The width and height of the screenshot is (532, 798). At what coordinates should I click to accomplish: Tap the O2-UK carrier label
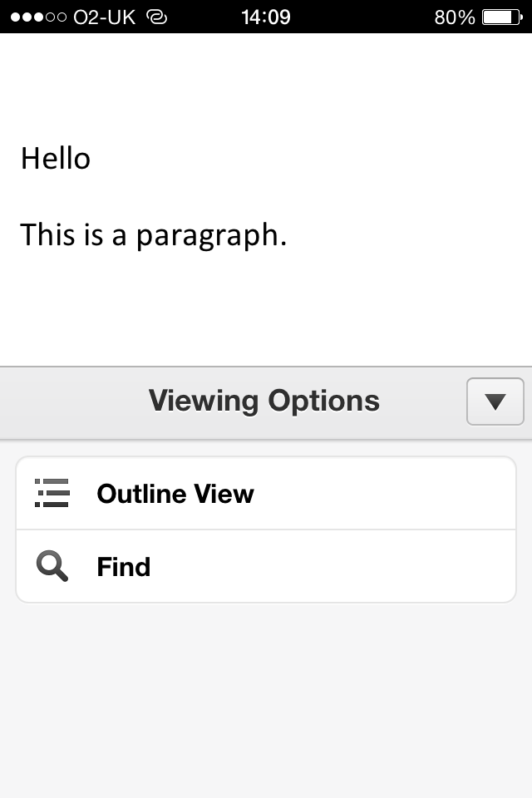click(x=105, y=17)
